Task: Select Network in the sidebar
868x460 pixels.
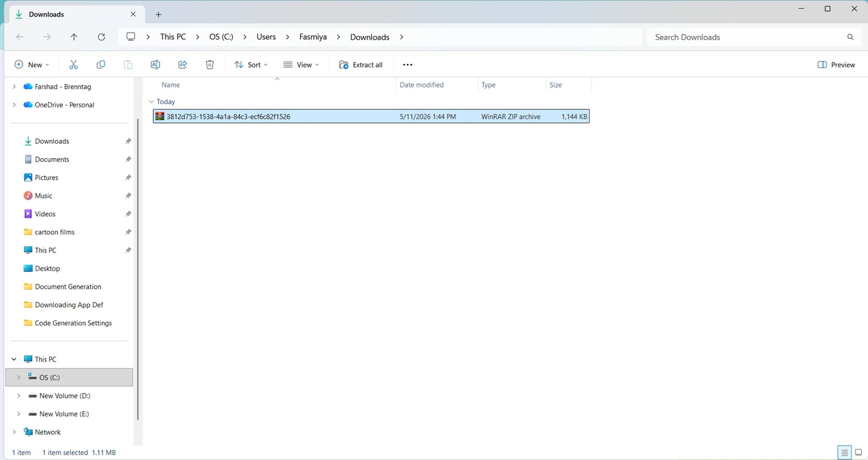Action: (x=48, y=432)
